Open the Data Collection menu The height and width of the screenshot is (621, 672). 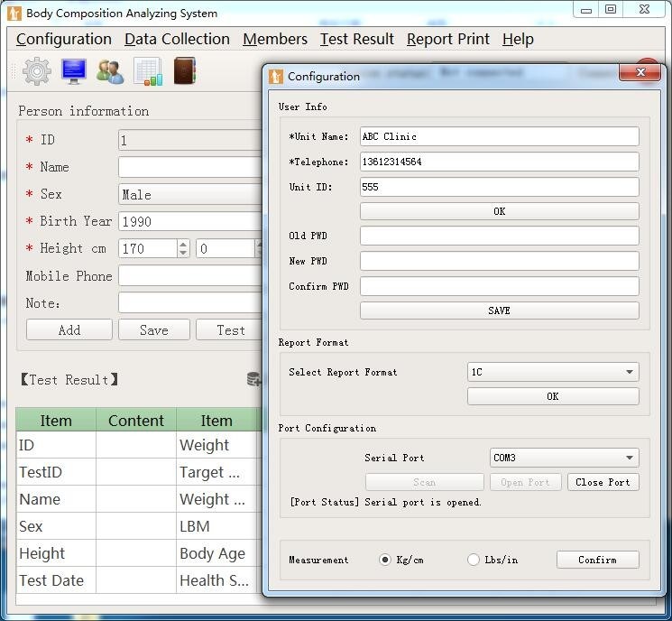pyautogui.click(x=177, y=39)
